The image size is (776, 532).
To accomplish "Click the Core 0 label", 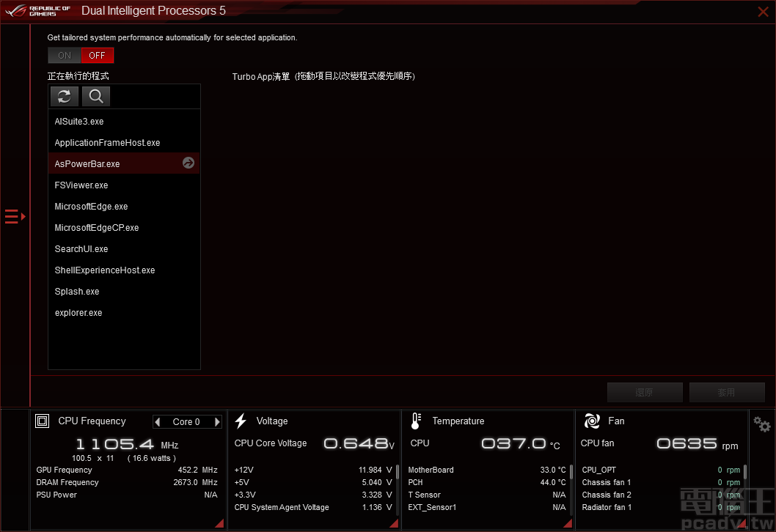I will pos(186,422).
